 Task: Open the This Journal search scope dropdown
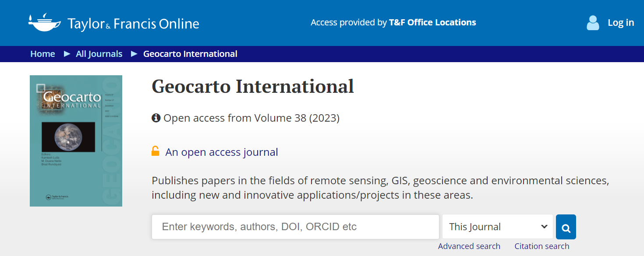click(497, 227)
